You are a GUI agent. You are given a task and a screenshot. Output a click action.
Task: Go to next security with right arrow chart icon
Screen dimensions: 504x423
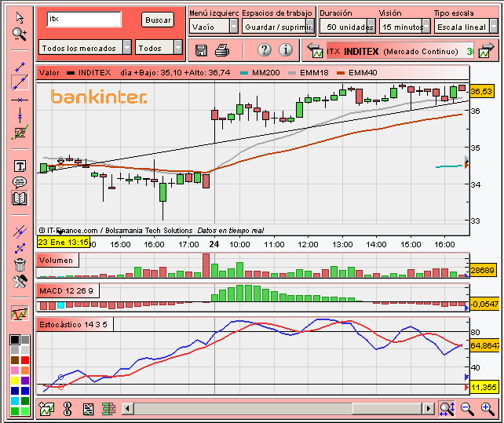(x=486, y=50)
